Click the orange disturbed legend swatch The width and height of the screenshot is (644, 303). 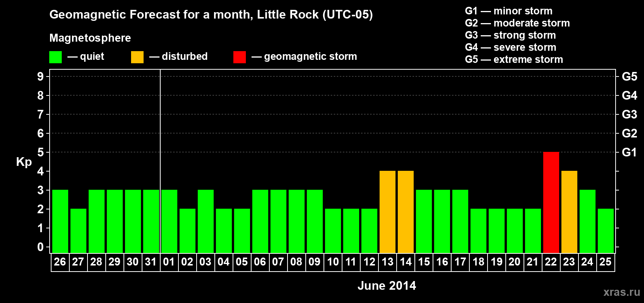(x=137, y=57)
